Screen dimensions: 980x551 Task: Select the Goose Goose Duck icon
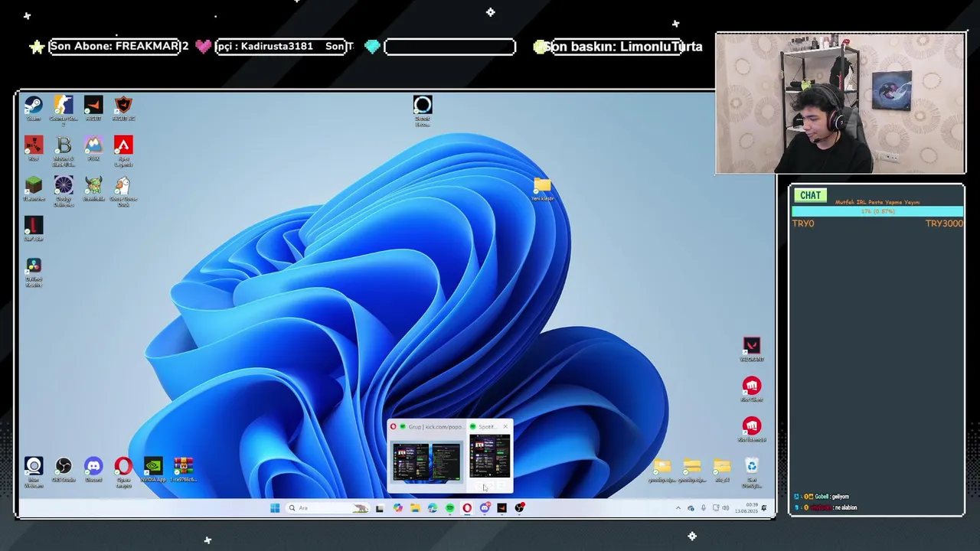click(123, 191)
